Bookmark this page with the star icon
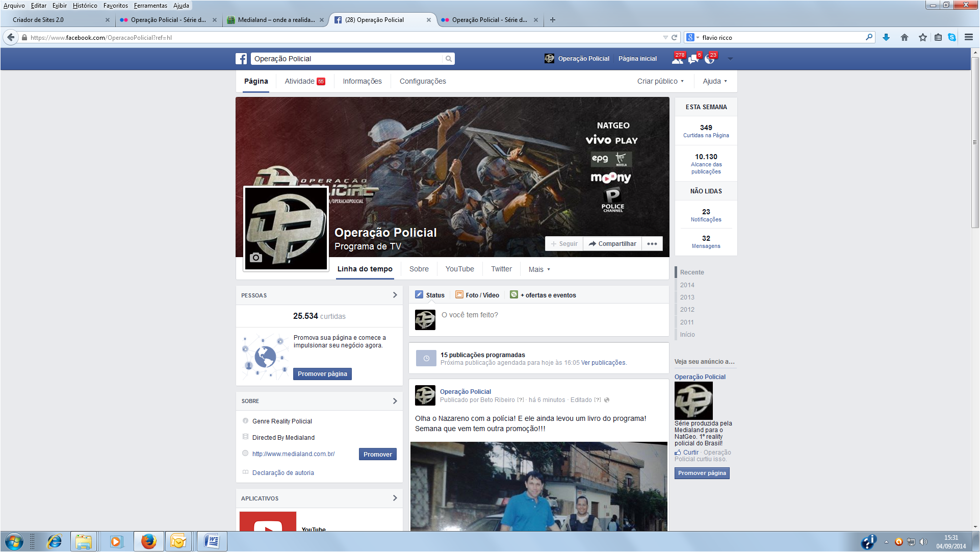The height and width of the screenshot is (552, 980). pos(923,37)
